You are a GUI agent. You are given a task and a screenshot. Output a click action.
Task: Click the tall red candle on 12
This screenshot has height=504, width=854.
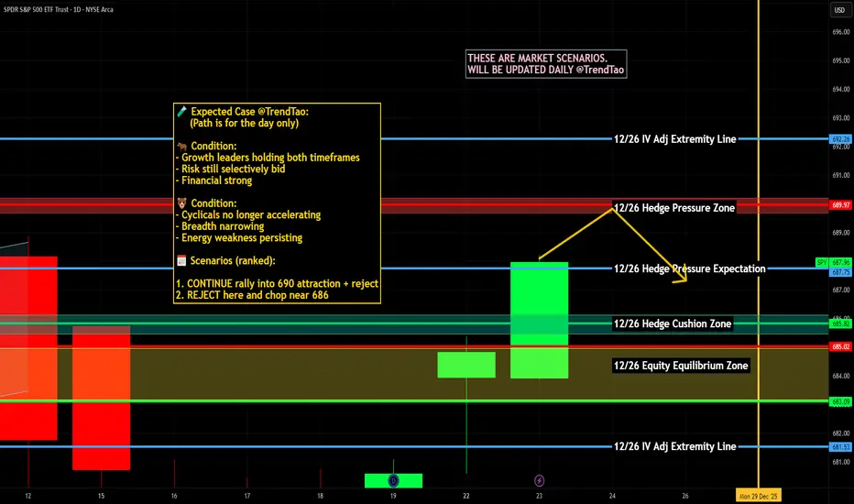tap(28, 348)
